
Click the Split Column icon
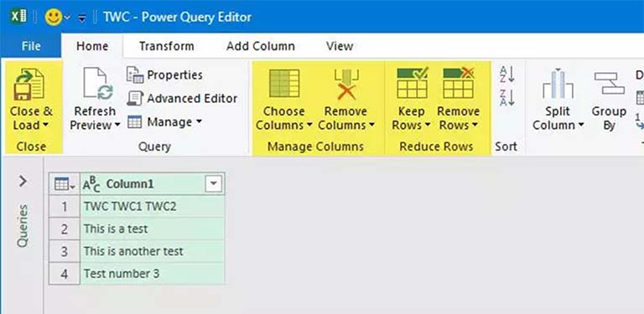pyautogui.click(x=558, y=84)
